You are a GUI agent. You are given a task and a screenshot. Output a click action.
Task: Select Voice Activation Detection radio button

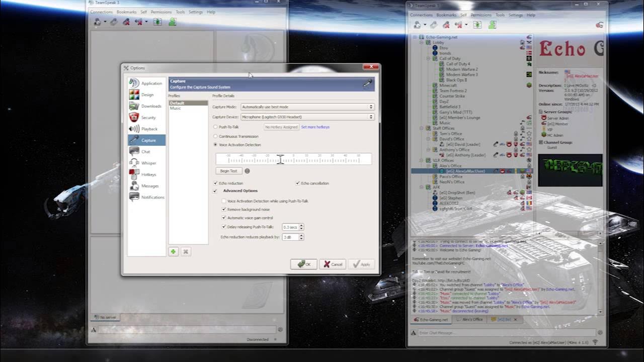tap(216, 145)
